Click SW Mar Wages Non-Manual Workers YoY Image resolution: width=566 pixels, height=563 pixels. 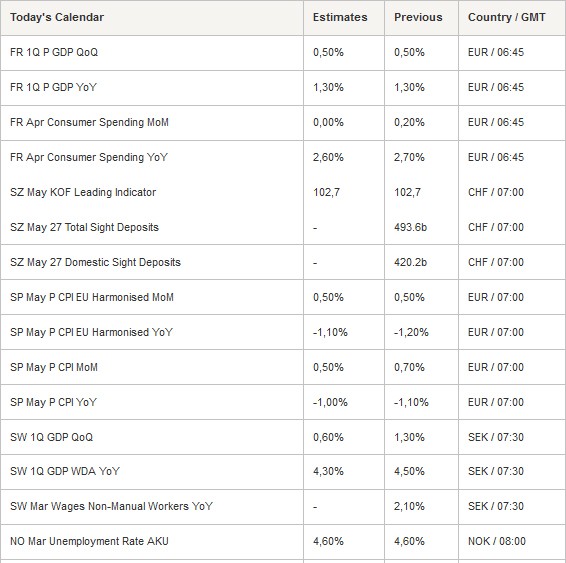pos(111,506)
